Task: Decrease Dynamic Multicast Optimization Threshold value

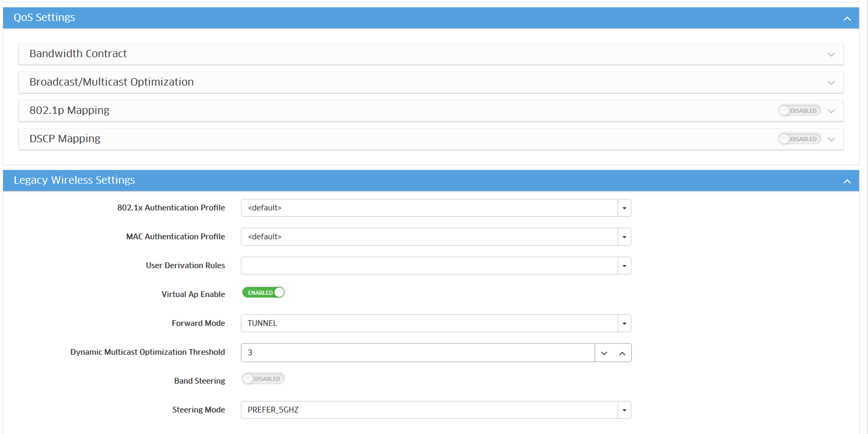Action: point(604,353)
